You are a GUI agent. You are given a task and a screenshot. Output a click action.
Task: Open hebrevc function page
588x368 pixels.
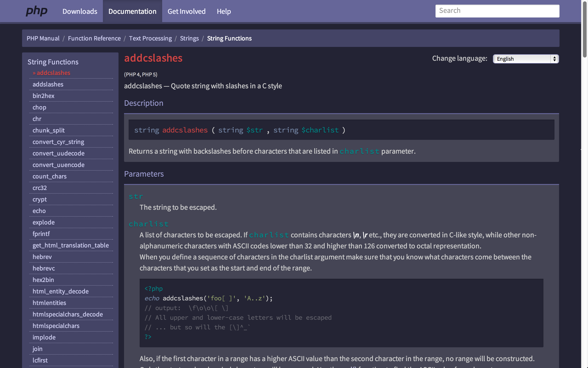point(44,268)
